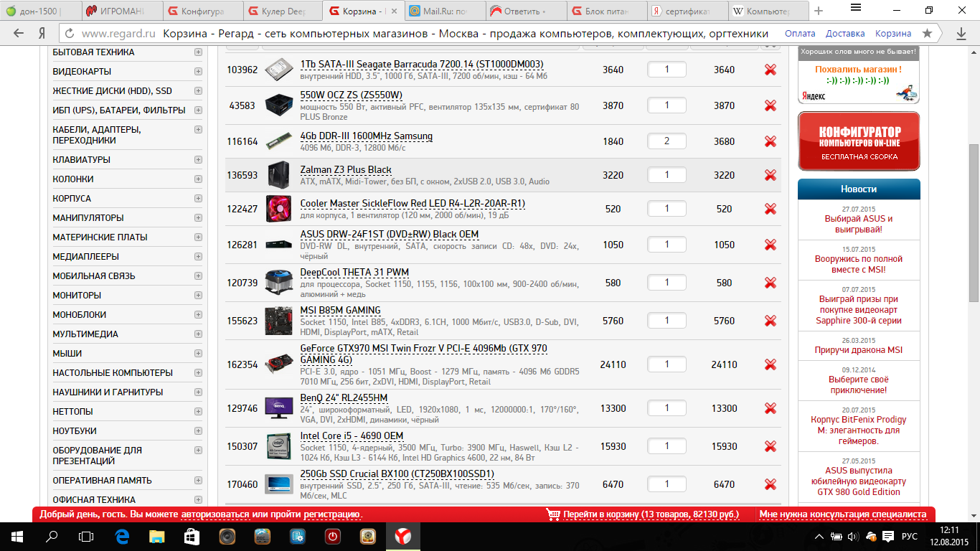Launch Microsoft Edge from the taskbar
This screenshot has height=551, width=980.
122,537
